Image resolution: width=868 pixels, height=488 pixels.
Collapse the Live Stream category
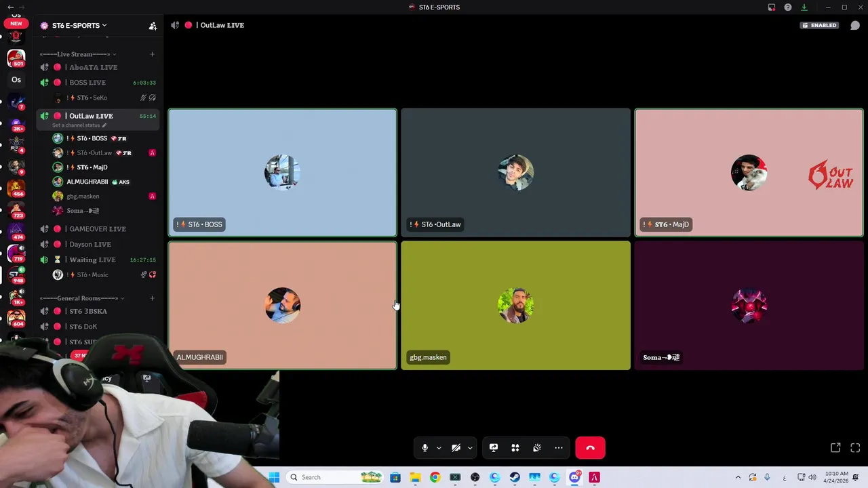tap(77, 54)
